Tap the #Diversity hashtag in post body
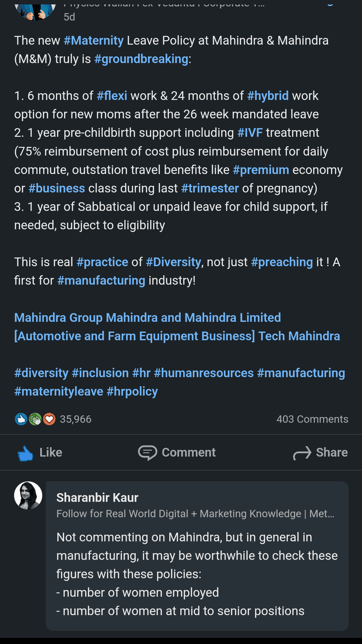This screenshot has height=644, width=362. pyautogui.click(x=173, y=262)
